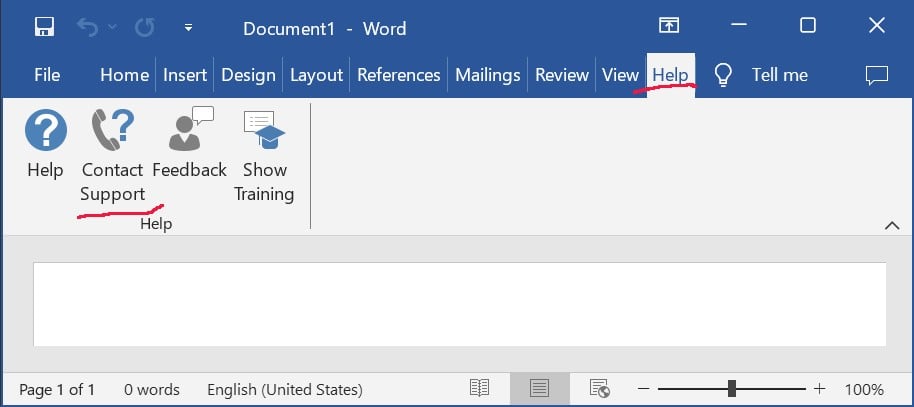Image resolution: width=914 pixels, height=407 pixels.
Task: Select the Help ribbon tab
Action: pos(670,75)
